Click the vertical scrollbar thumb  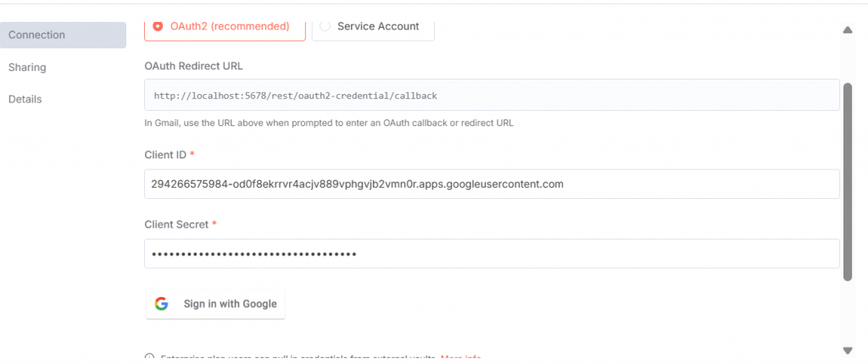point(847,180)
